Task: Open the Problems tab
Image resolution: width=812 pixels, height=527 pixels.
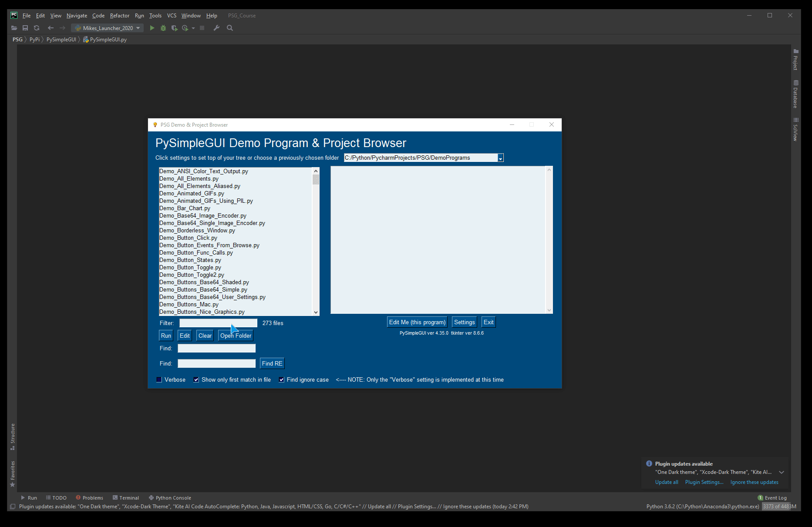Action: coord(90,498)
